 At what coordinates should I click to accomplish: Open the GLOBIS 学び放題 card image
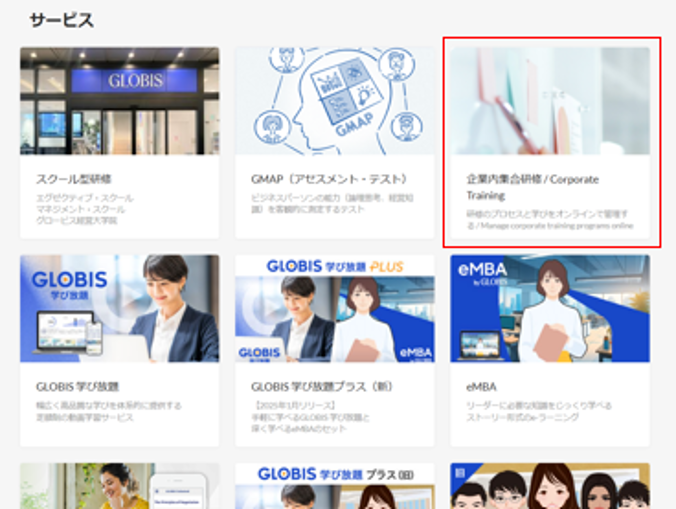click(x=119, y=309)
